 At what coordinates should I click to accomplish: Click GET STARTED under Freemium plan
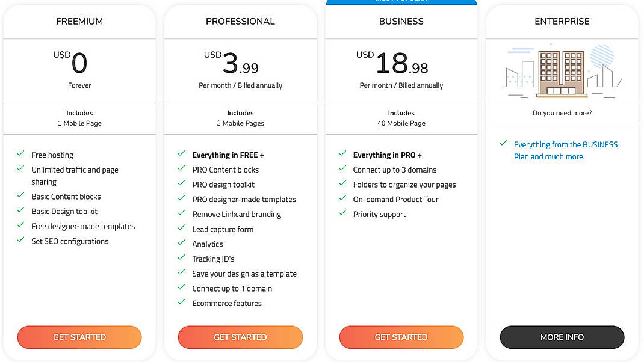(79, 337)
